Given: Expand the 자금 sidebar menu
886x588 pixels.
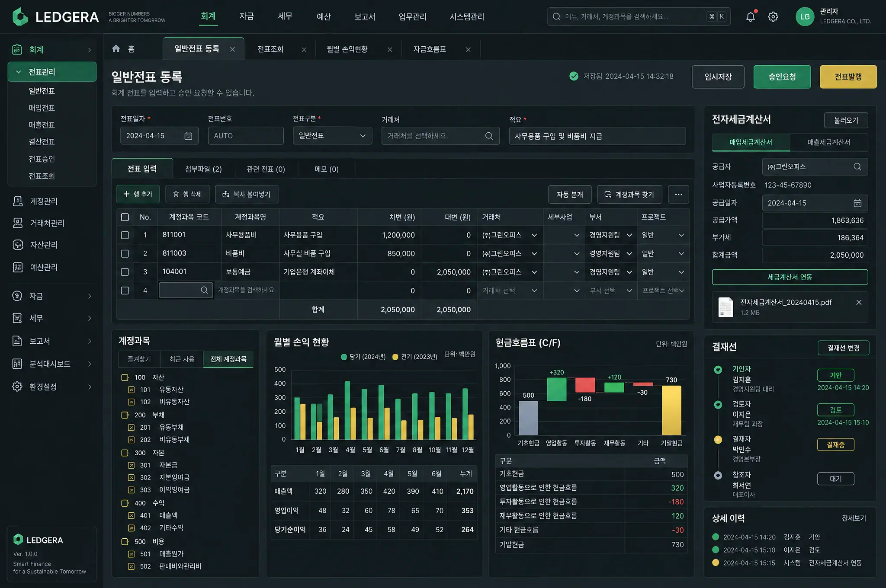Looking at the screenshot, I should 52,296.
